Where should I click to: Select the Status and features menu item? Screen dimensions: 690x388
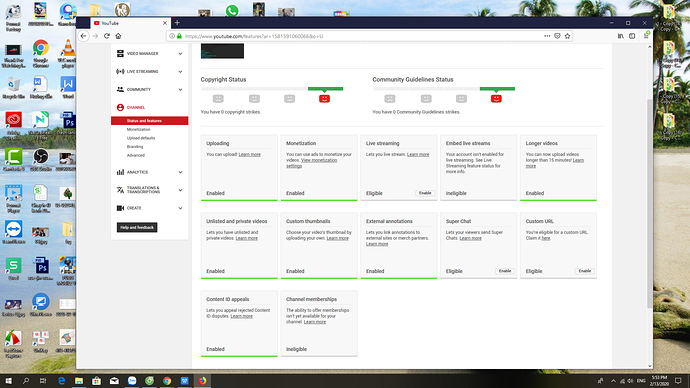click(150, 121)
